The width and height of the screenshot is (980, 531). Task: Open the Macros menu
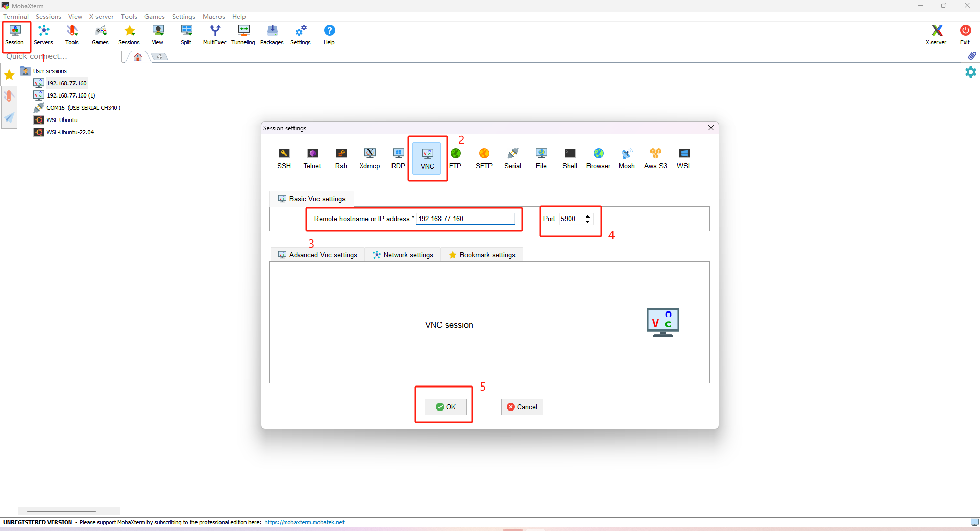pyautogui.click(x=213, y=16)
